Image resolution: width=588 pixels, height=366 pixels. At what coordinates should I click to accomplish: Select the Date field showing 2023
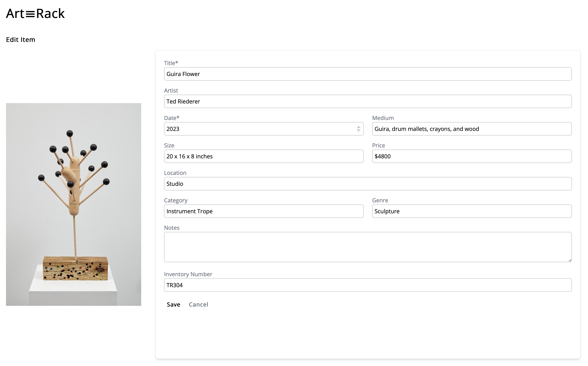264,129
